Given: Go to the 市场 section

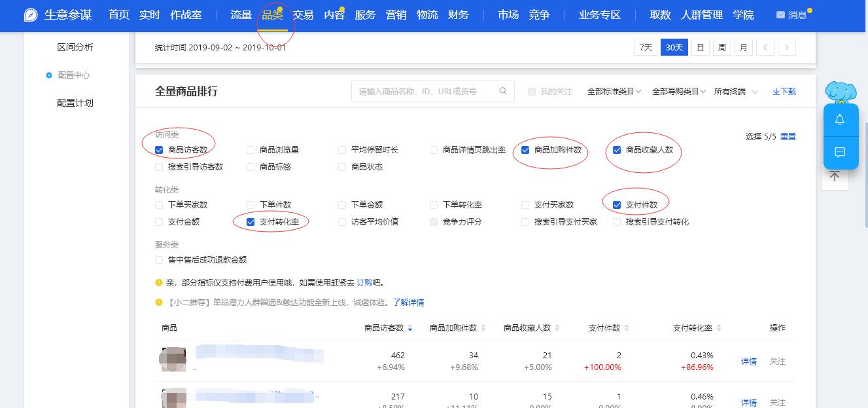Looking at the screenshot, I should click(508, 15).
